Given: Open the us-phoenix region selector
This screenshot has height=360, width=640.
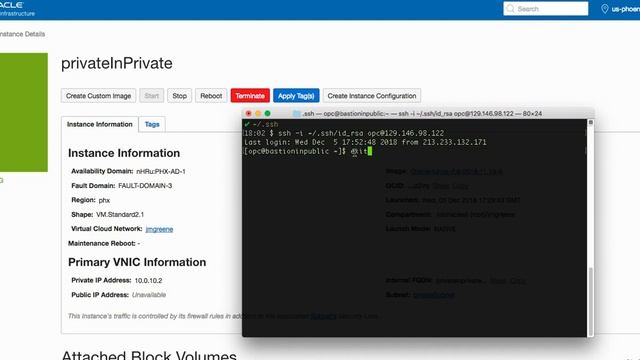Looking at the screenshot, I should click(x=620, y=9).
